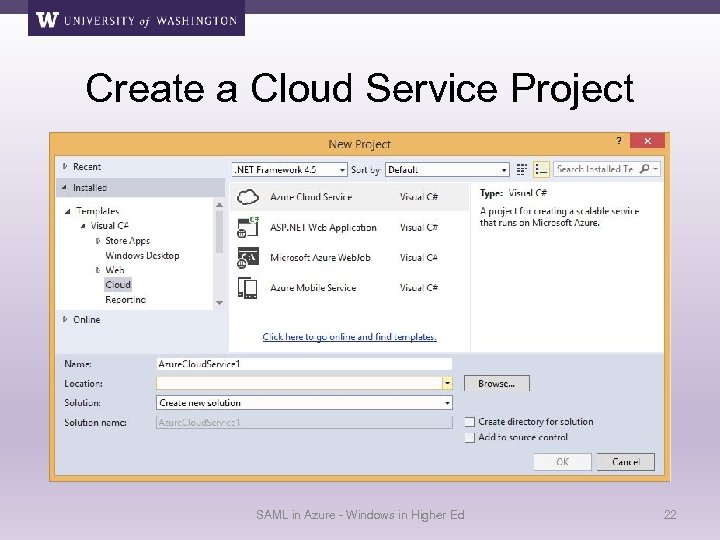Click inside the Name text field
Viewport: 720px width, 540px height.
point(304,364)
